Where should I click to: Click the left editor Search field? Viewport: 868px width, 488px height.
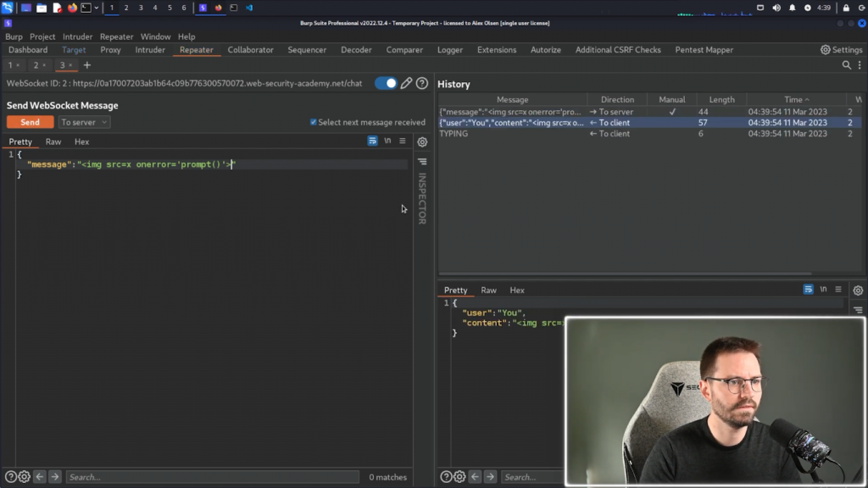pos(212,477)
